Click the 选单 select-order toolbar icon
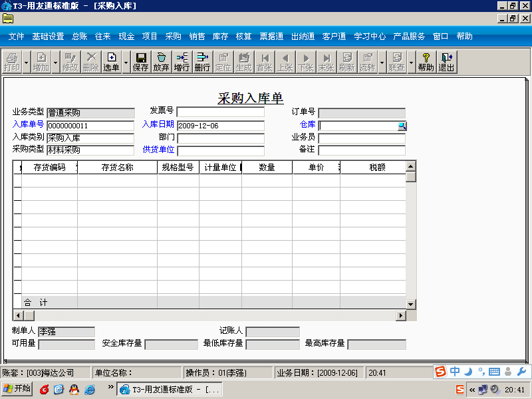 point(111,62)
